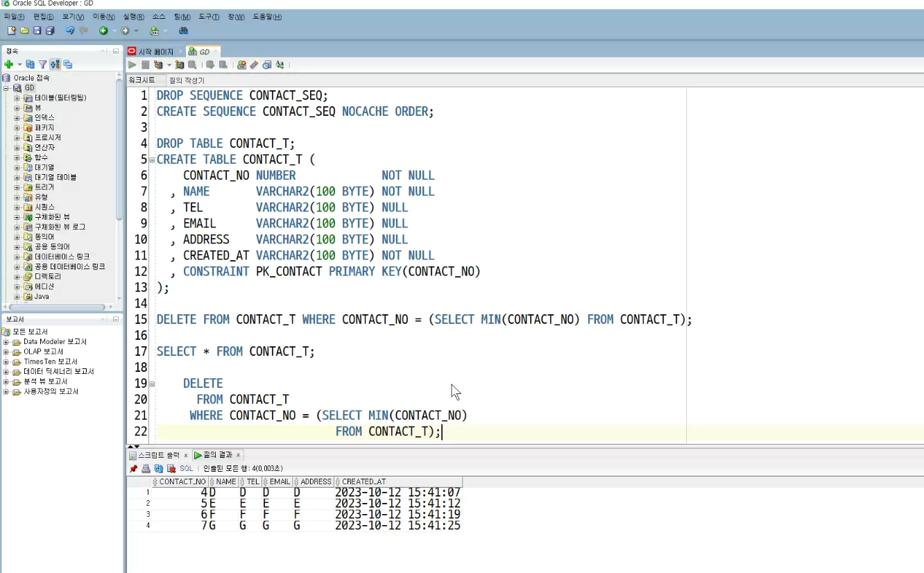Expand the 트리거 tree node
This screenshot has height=573, width=924.
coord(17,187)
